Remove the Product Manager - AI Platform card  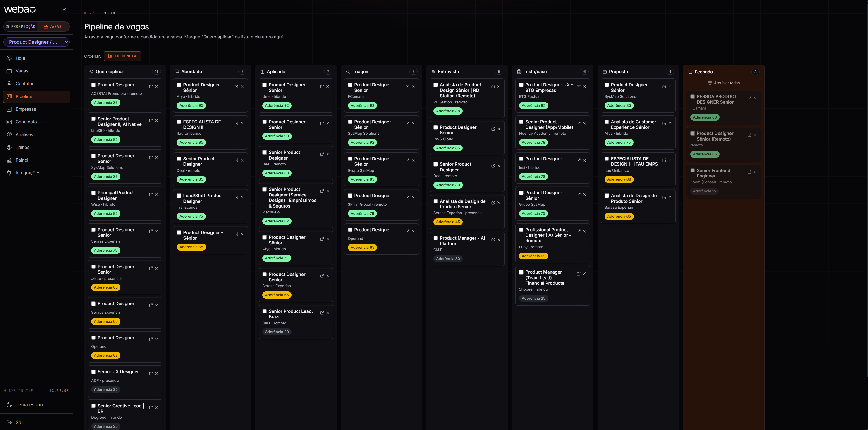[x=499, y=240]
